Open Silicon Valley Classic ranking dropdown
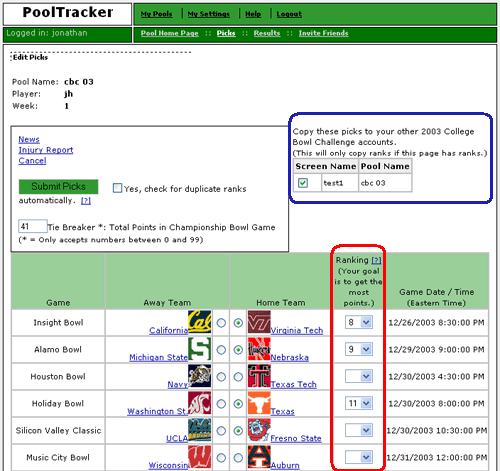This screenshot has width=500, height=471. [x=359, y=430]
